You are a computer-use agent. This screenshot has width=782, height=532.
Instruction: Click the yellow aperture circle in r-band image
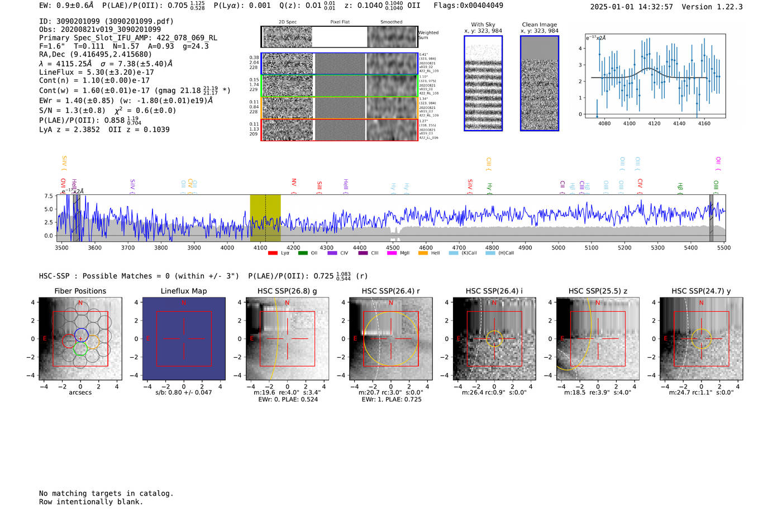[x=390, y=339]
